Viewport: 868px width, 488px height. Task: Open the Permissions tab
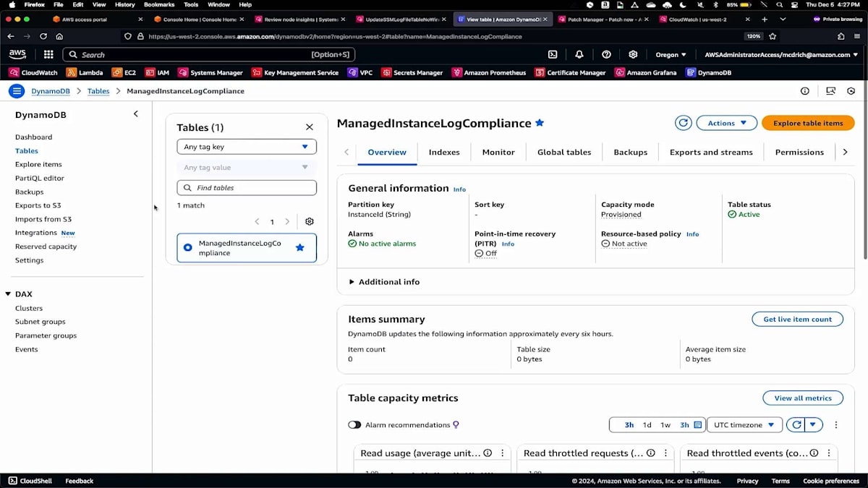coord(799,153)
